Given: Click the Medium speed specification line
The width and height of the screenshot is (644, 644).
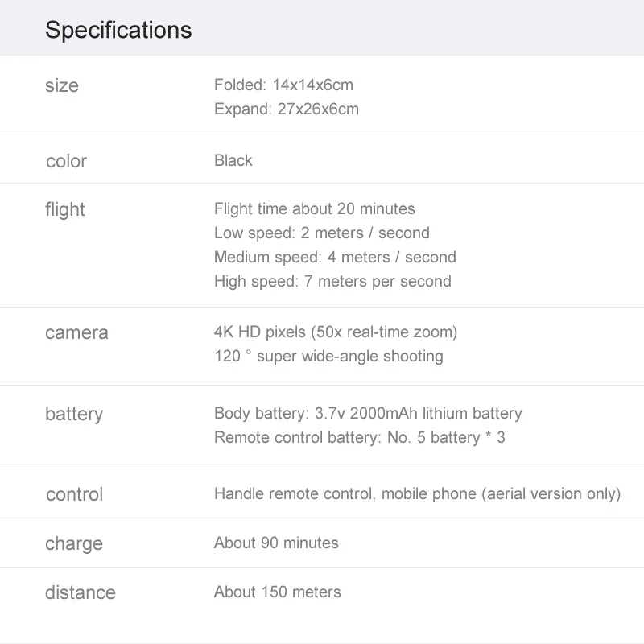Looking at the screenshot, I should click(335, 257).
